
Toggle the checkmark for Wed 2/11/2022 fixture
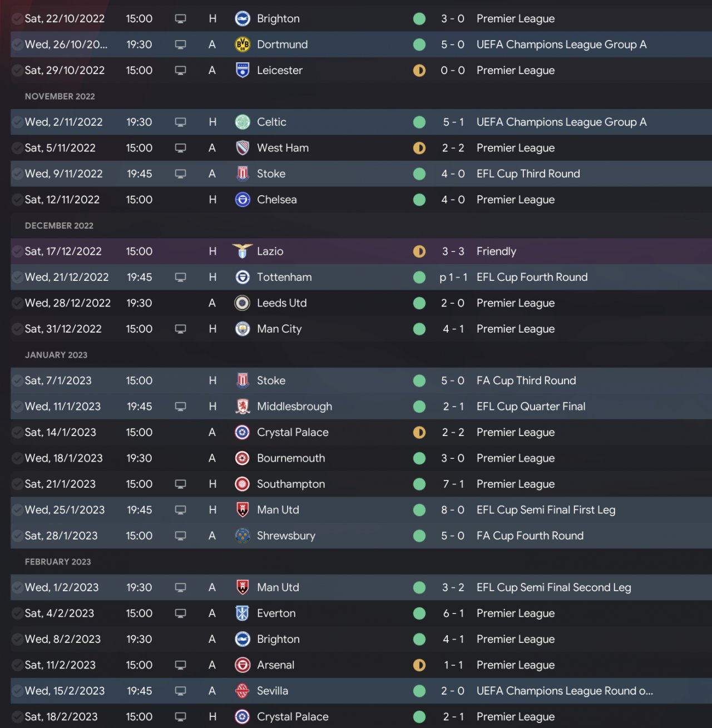click(17, 122)
